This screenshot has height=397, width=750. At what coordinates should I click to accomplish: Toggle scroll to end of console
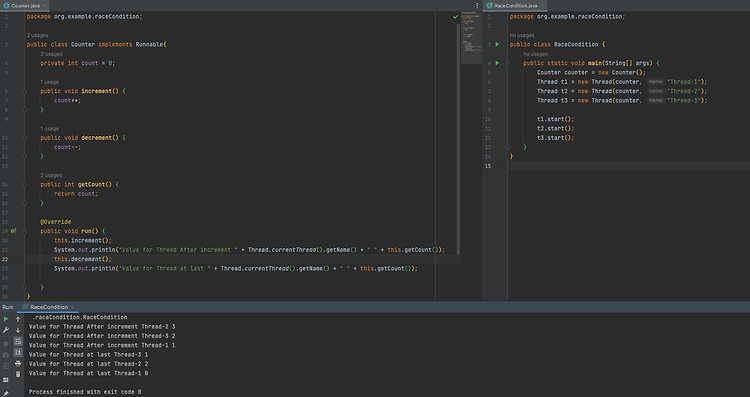point(18,353)
